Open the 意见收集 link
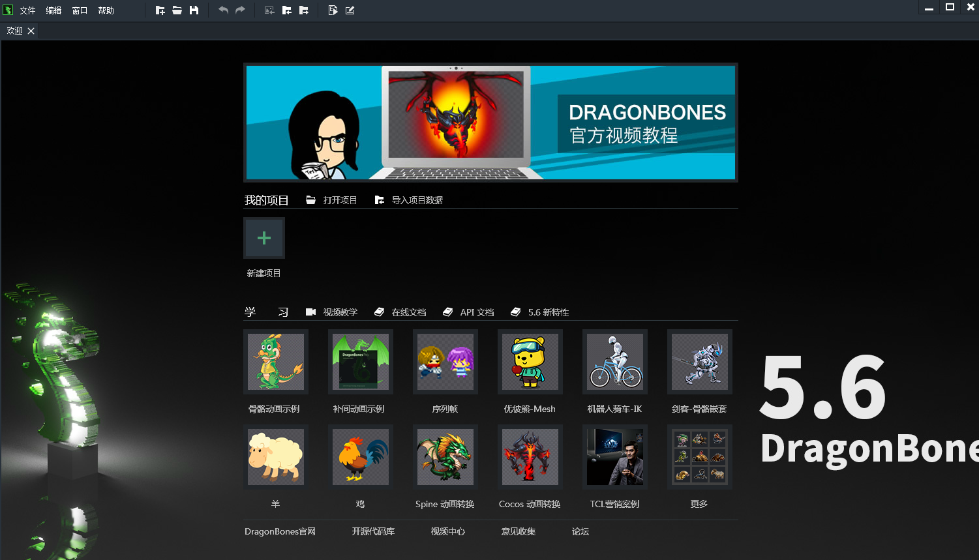Image resolution: width=979 pixels, height=560 pixels. click(519, 531)
